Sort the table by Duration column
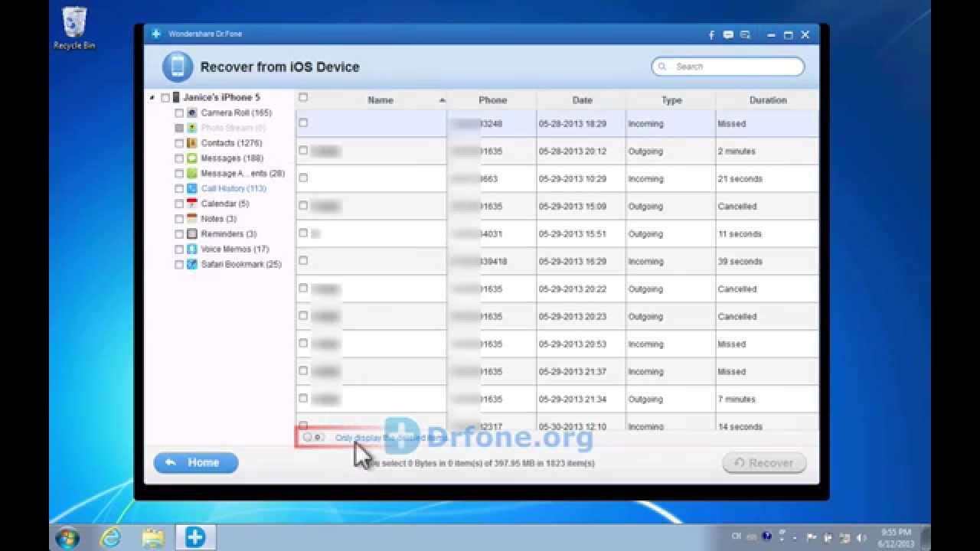 point(768,99)
